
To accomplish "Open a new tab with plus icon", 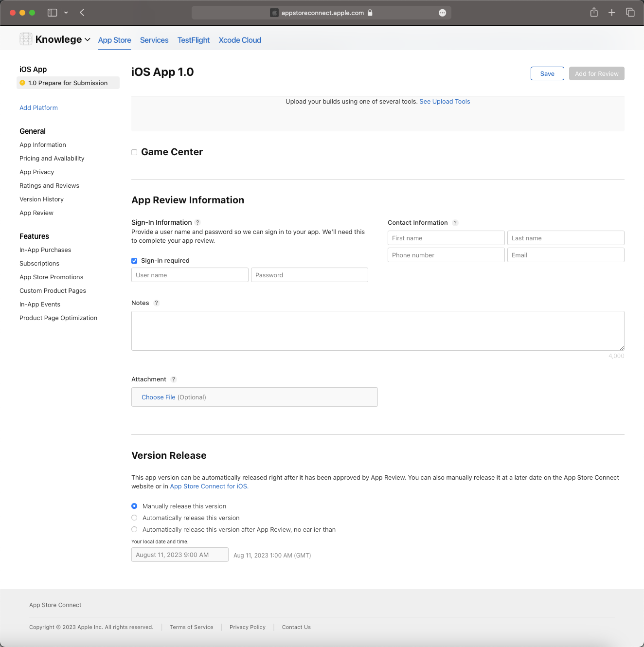I will click(612, 13).
